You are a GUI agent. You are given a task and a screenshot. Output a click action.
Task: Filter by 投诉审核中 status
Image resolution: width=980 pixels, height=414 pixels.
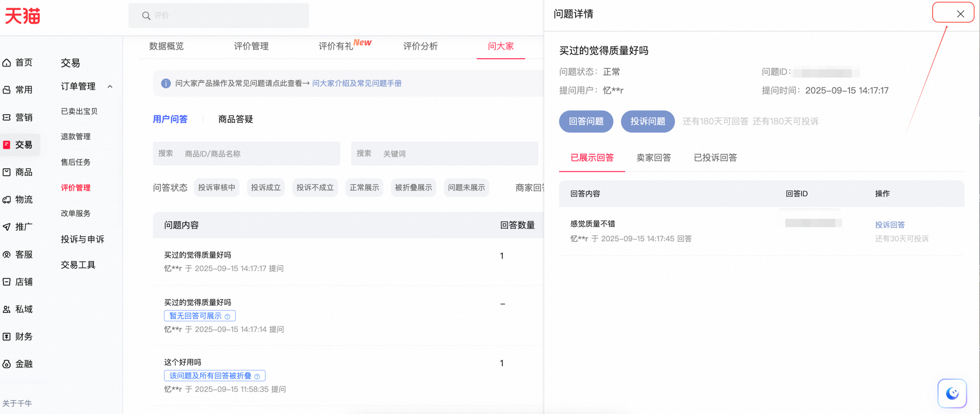click(x=216, y=187)
